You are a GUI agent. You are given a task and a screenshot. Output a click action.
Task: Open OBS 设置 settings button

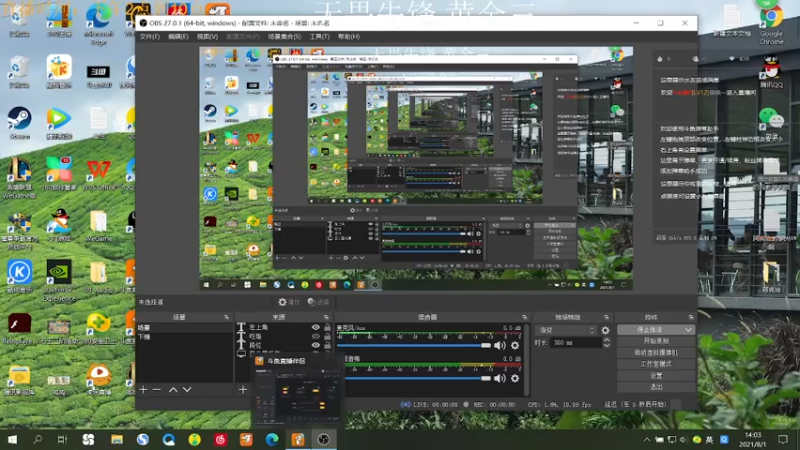tap(656, 376)
